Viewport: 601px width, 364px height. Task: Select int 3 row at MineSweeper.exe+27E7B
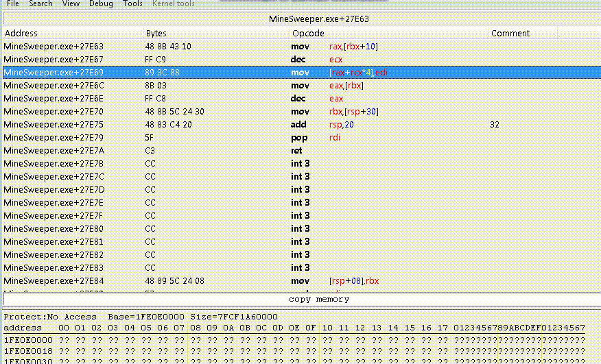(x=302, y=164)
